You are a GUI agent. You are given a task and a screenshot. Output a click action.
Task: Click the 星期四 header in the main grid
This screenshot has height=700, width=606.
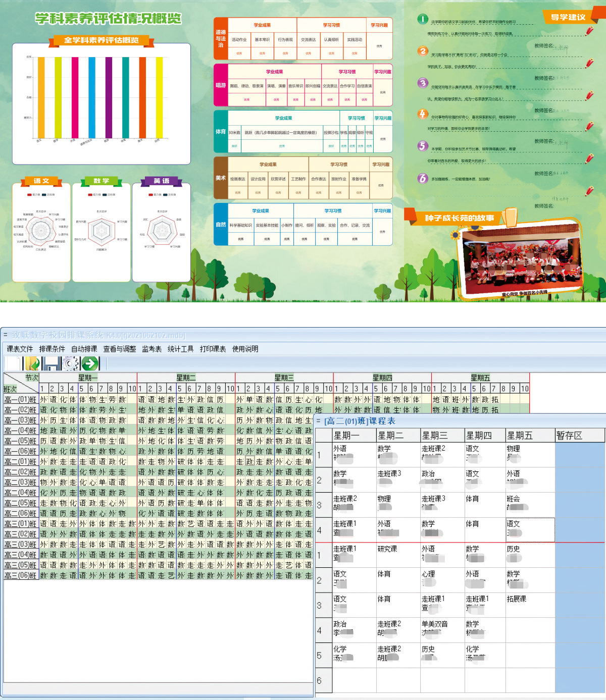[x=382, y=378]
